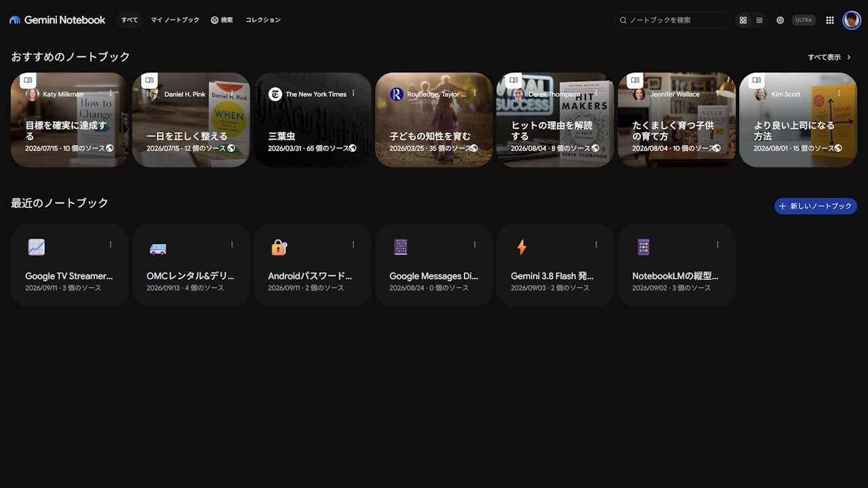Open more options on The New York Times card
868x488 pixels.
(353, 93)
